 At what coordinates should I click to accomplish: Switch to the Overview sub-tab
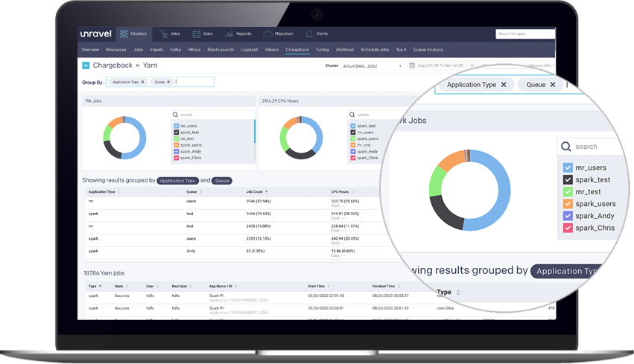pyautogui.click(x=90, y=50)
